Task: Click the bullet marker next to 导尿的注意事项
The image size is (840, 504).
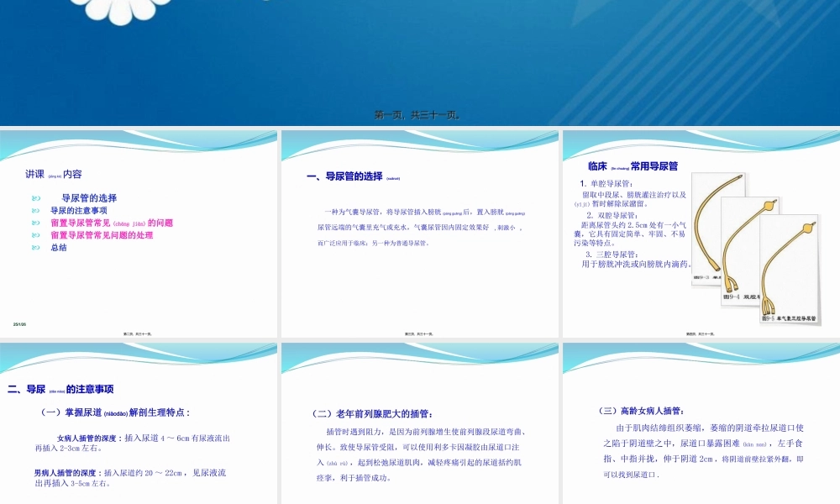Action: pyautogui.click(x=35, y=210)
